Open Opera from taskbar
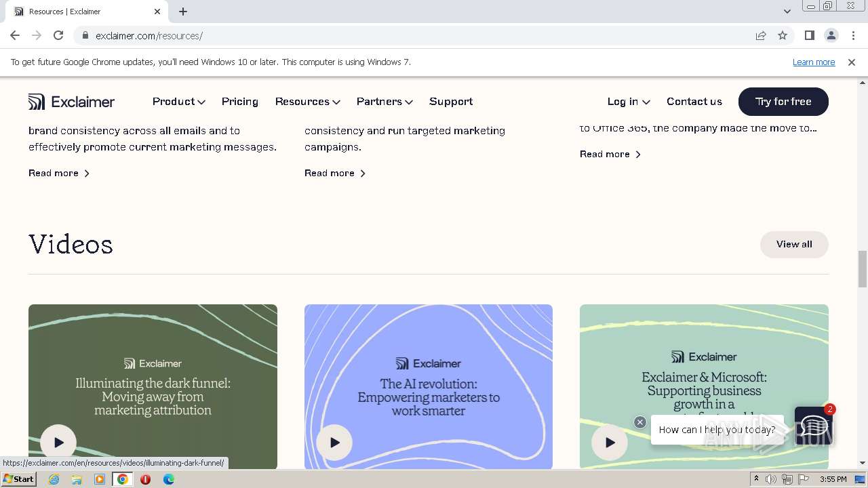This screenshot has width=868, height=488. click(x=145, y=479)
